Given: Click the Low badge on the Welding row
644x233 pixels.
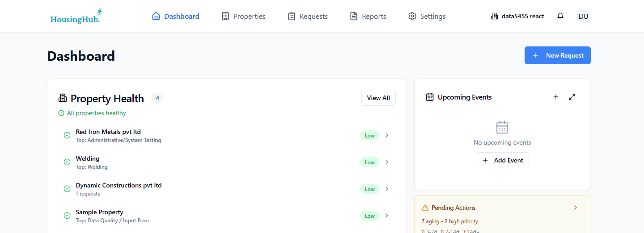Looking at the screenshot, I should tap(369, 162).
